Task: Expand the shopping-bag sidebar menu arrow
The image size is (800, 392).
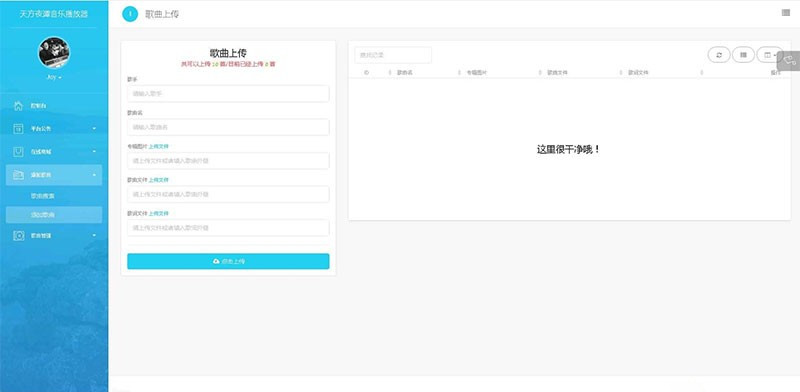Action: pyautogui.click(x=94, y=152)
